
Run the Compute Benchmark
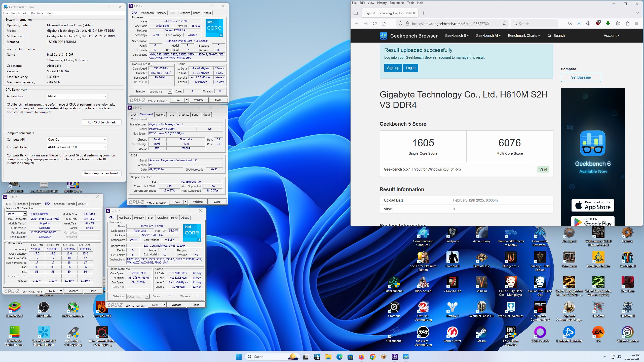click(102, 173)
